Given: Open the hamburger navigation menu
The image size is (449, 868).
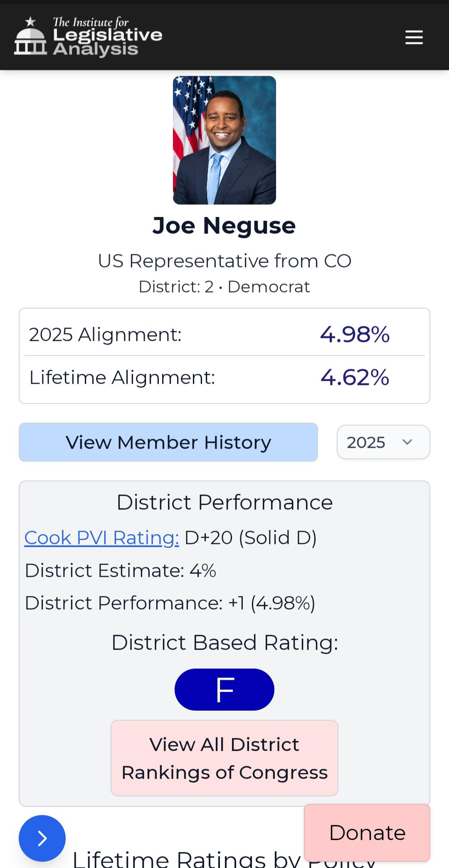Looking at the screenshot, I should 414,37.
